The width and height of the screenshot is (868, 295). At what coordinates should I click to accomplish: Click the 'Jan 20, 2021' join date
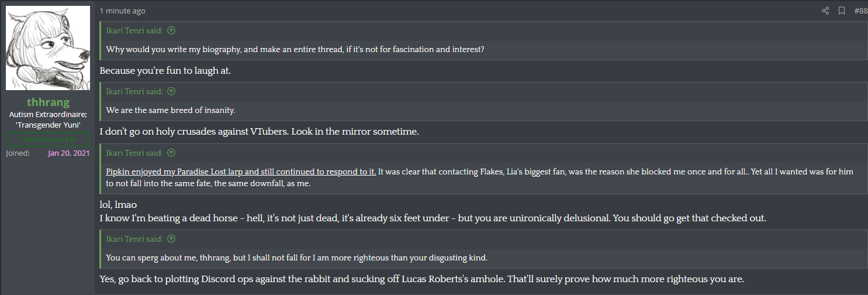point(68,153)
